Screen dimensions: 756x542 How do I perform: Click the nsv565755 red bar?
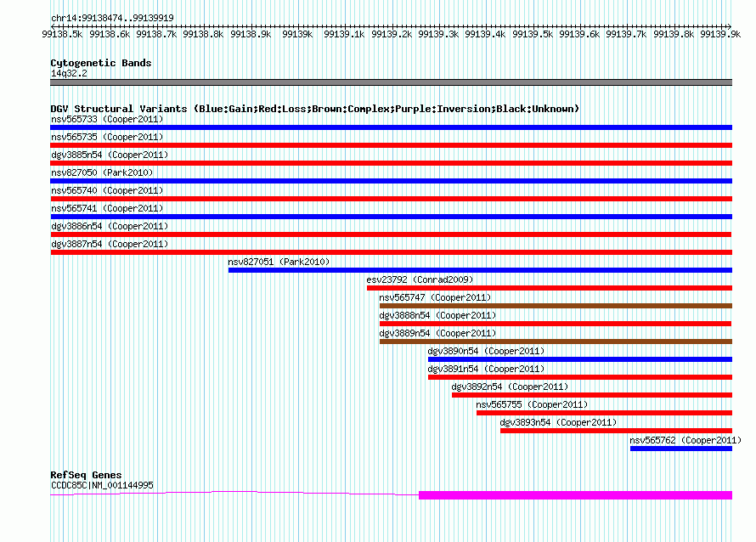pos(604,413)
